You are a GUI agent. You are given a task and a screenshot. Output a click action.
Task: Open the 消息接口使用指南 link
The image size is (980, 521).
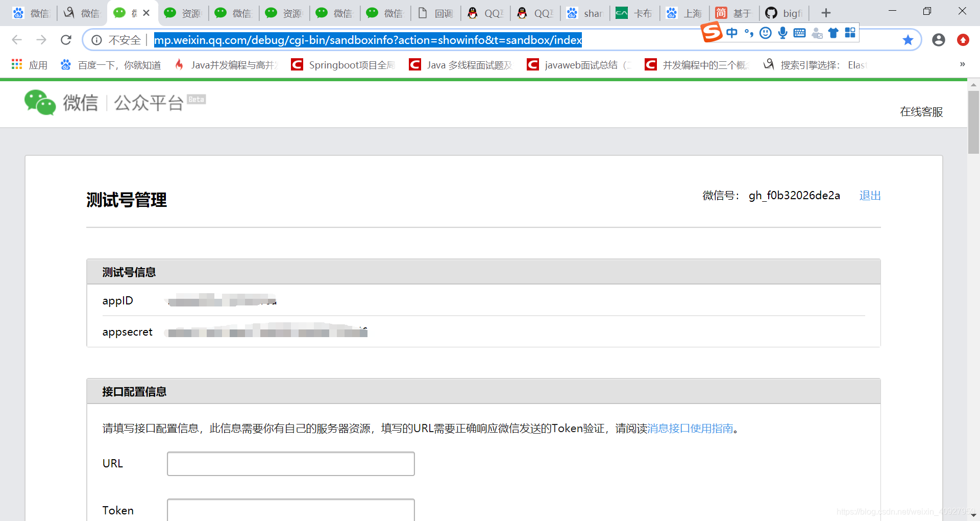point(690,428)
